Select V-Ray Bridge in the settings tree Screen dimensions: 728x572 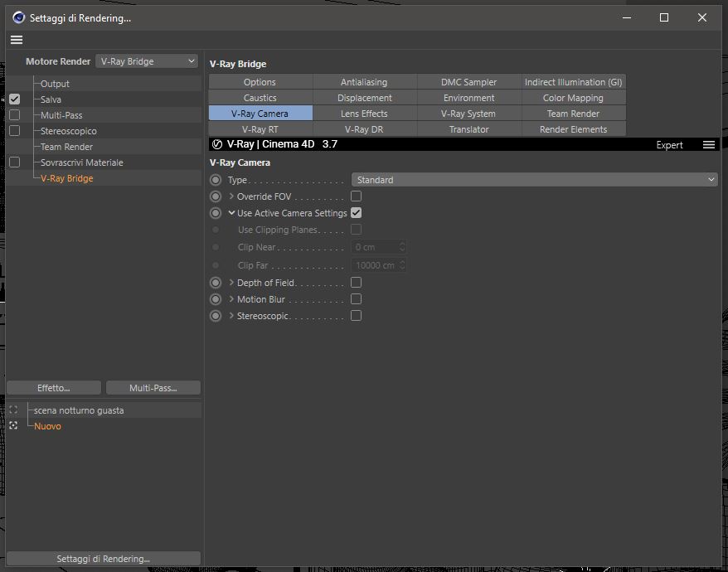pyautogui.click(x=67, y=178)
